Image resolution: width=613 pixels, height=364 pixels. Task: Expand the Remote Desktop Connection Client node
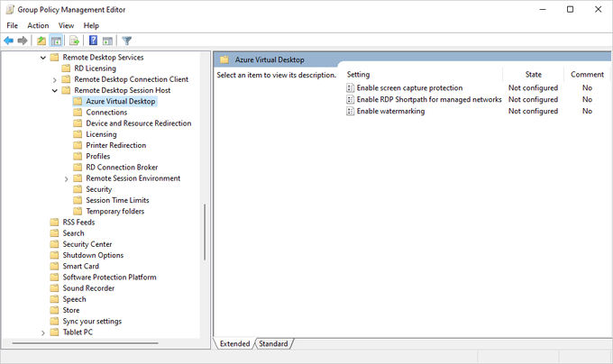click(x=55, y=79)
